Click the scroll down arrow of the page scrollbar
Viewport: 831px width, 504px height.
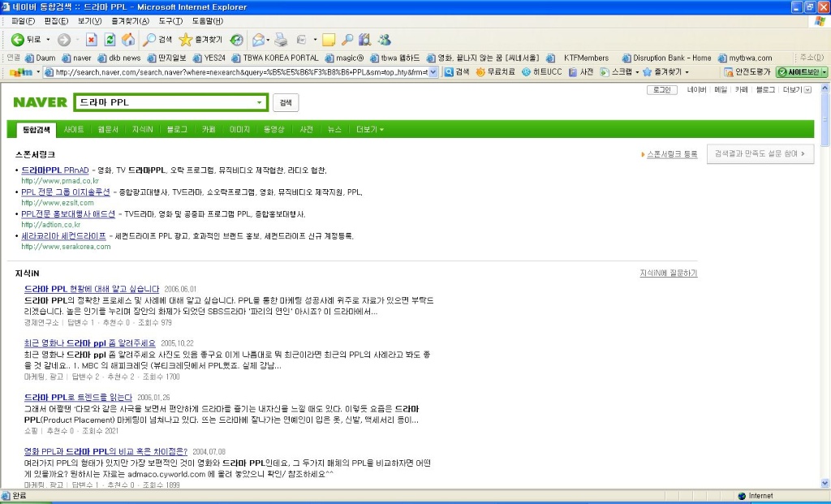coord(825,484)
